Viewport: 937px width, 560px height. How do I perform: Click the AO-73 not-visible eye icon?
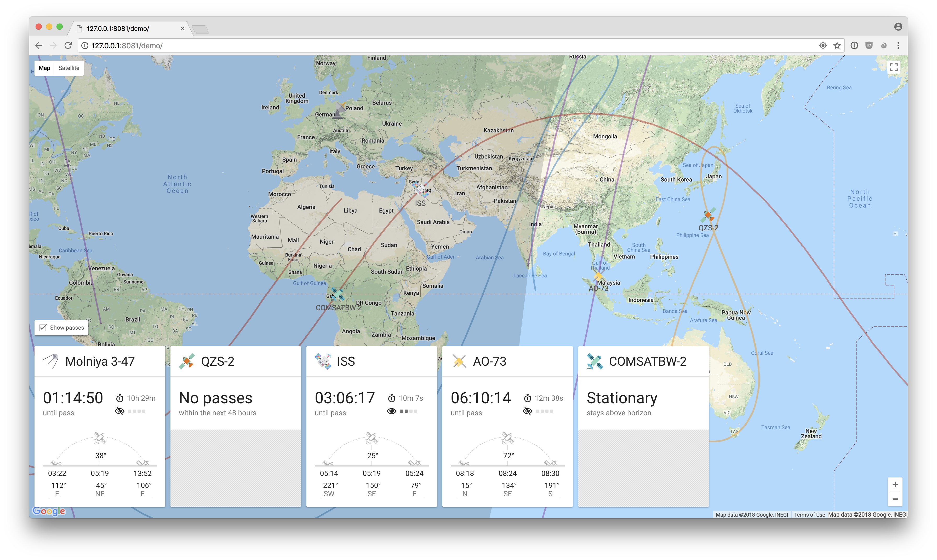coord(528,411)
